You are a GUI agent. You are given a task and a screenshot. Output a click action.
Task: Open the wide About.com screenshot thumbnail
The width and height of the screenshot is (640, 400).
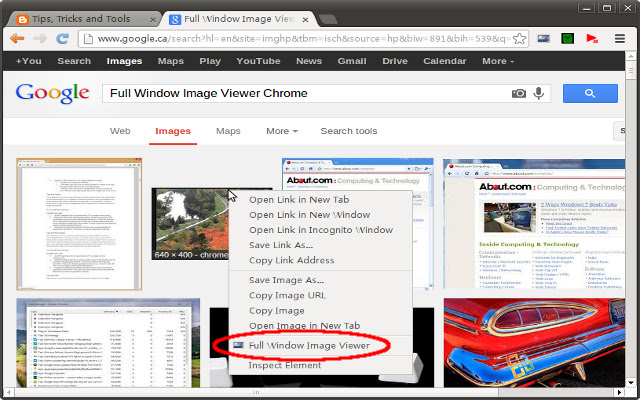pos(534,224)
